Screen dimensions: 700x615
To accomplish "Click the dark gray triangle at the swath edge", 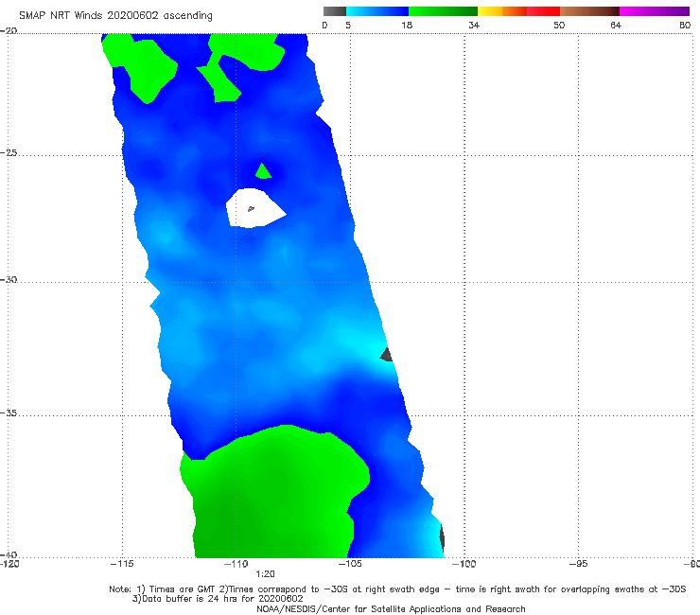I will pyautogui.click(x=387, y=355).
